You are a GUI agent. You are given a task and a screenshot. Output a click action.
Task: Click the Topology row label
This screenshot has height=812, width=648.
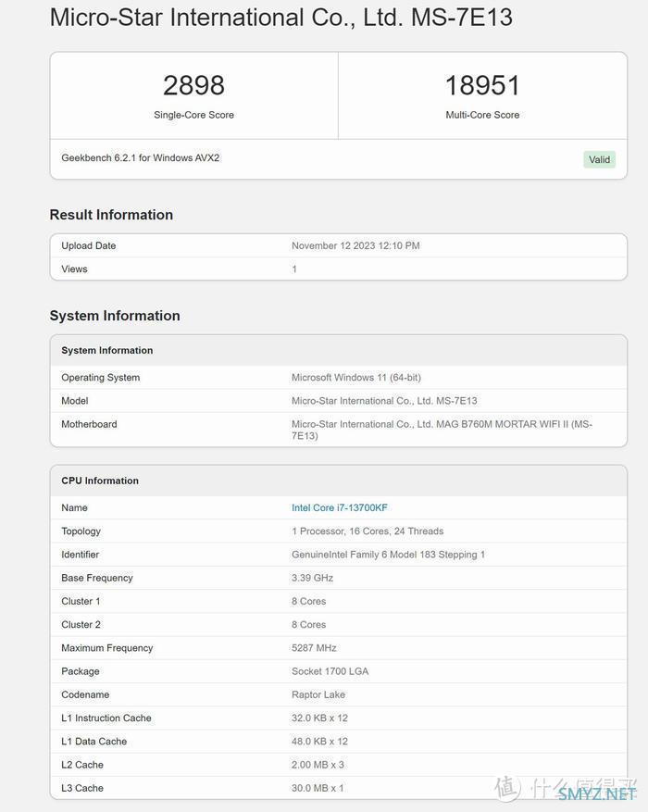[81, 531]
